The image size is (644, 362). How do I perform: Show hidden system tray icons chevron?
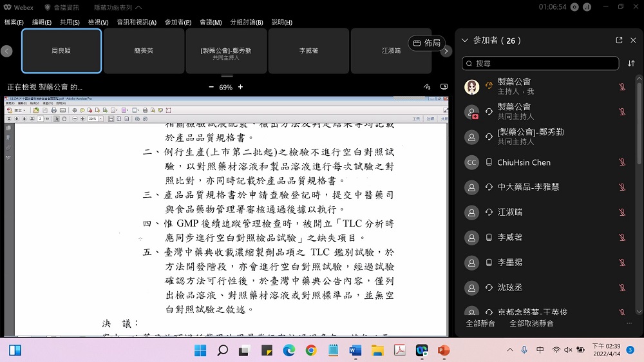[510, 350]
